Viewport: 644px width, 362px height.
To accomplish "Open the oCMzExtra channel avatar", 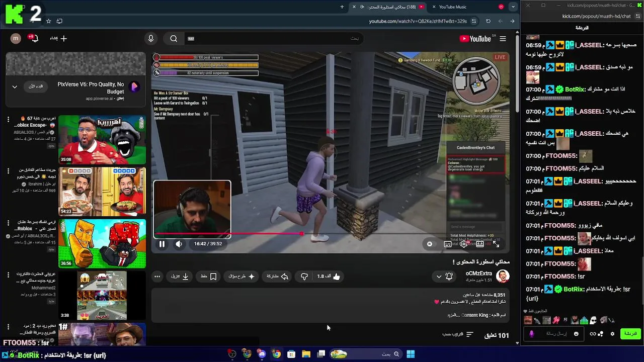I will pyautogui.click(x=503, y=276).
